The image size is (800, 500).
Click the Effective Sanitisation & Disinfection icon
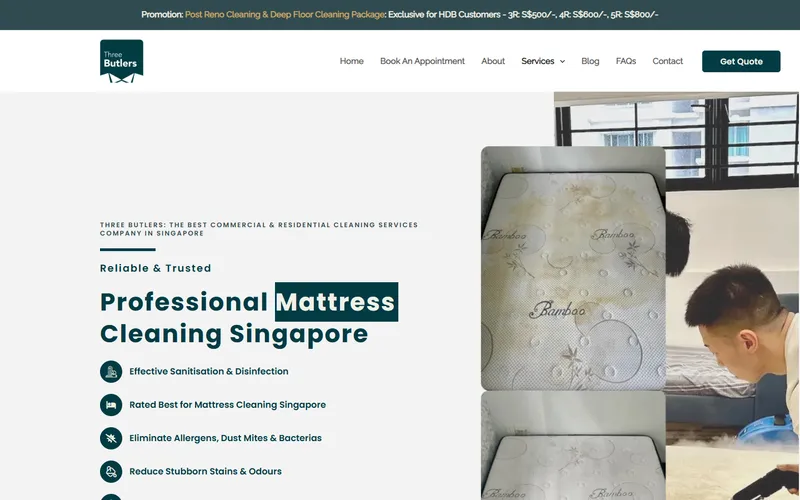(x=111, y=371)
